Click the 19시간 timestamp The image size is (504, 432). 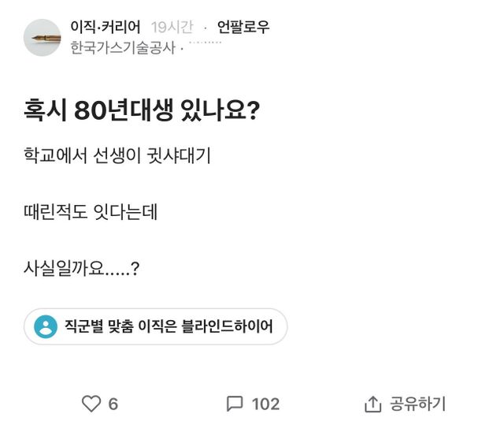point(172,28)
